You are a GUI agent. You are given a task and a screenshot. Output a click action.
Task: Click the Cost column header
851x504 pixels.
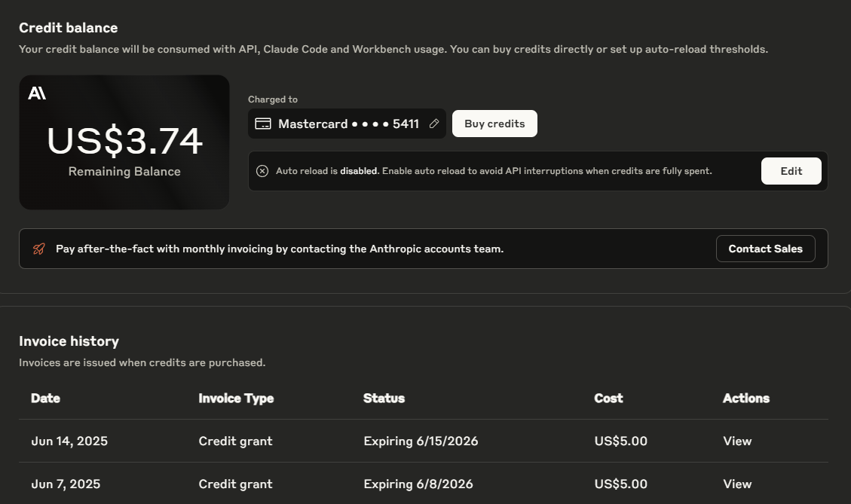click(608, 399)
